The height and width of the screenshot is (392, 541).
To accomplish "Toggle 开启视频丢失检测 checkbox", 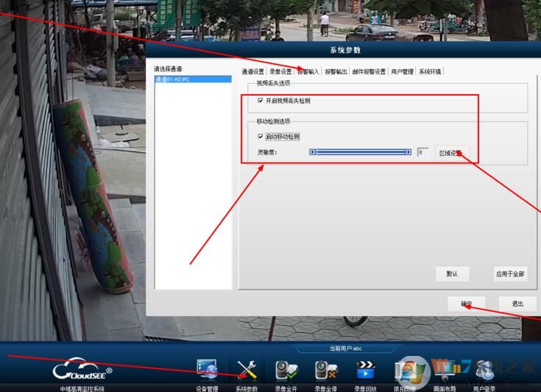I will [x=261, y=100].
